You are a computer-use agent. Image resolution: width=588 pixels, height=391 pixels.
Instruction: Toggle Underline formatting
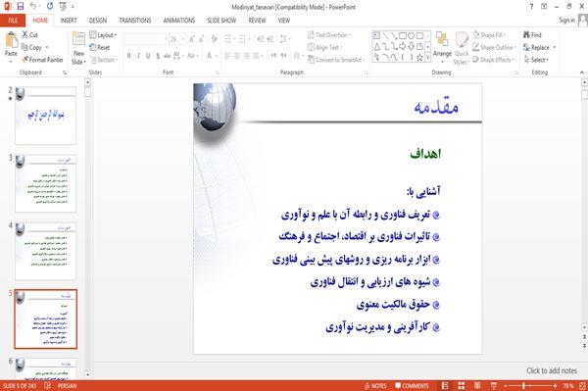coord(148,56)
